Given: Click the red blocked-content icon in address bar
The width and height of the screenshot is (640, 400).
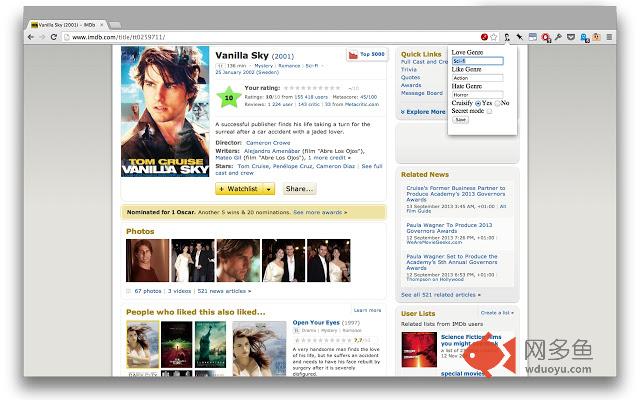Looking at the screenshot, I should tap(484, 37).
